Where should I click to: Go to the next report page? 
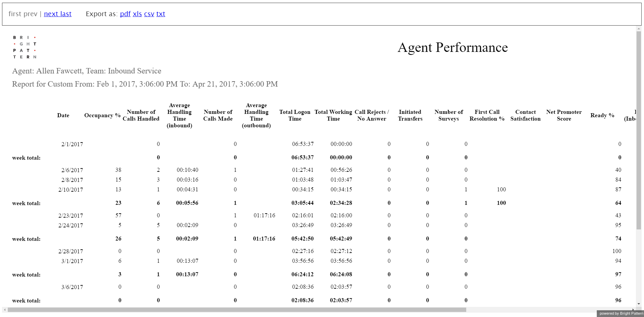(51, 14)
